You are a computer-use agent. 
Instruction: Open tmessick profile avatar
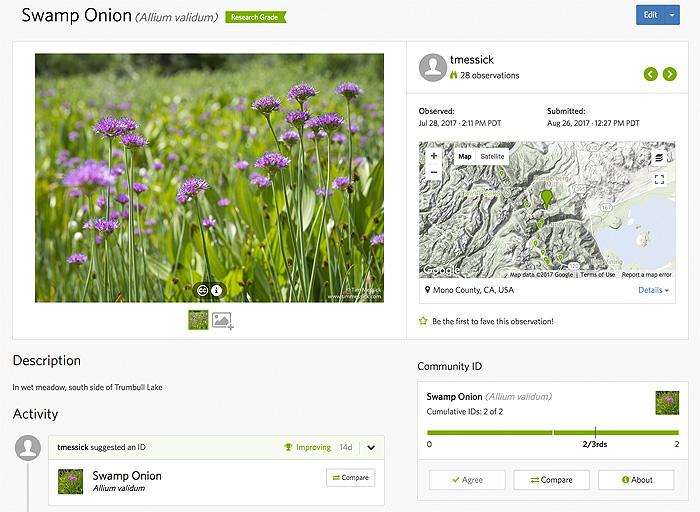pos(433,68)
